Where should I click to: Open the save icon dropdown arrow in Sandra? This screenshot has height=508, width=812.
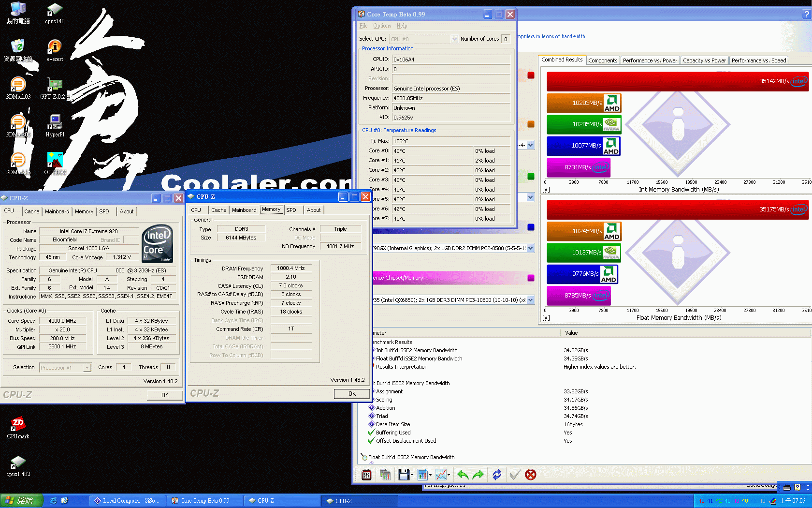pos(412,475)
